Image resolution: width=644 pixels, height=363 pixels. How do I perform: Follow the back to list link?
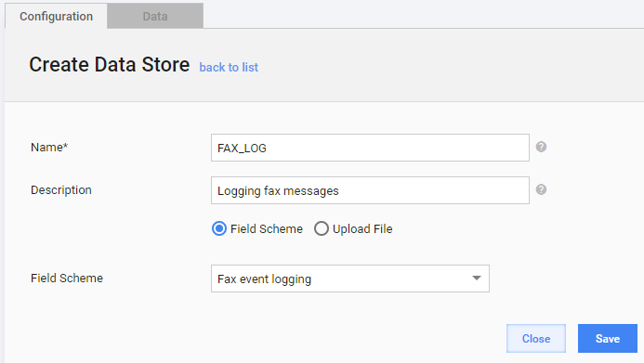pos(229,67)
